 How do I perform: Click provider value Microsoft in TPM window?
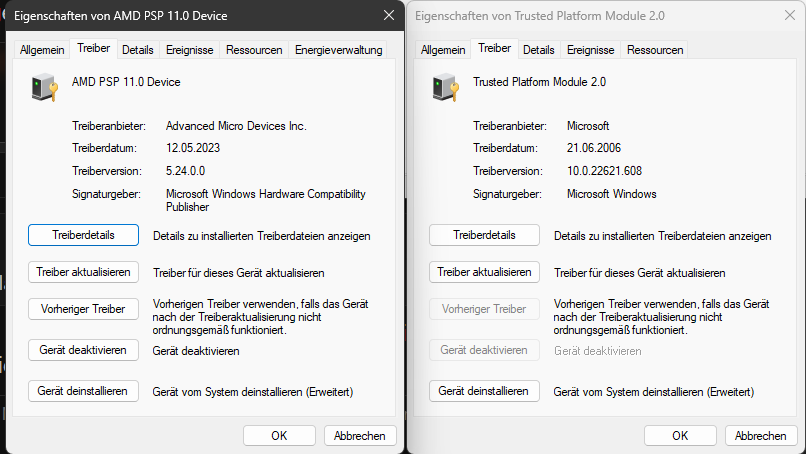click(588, 126)
